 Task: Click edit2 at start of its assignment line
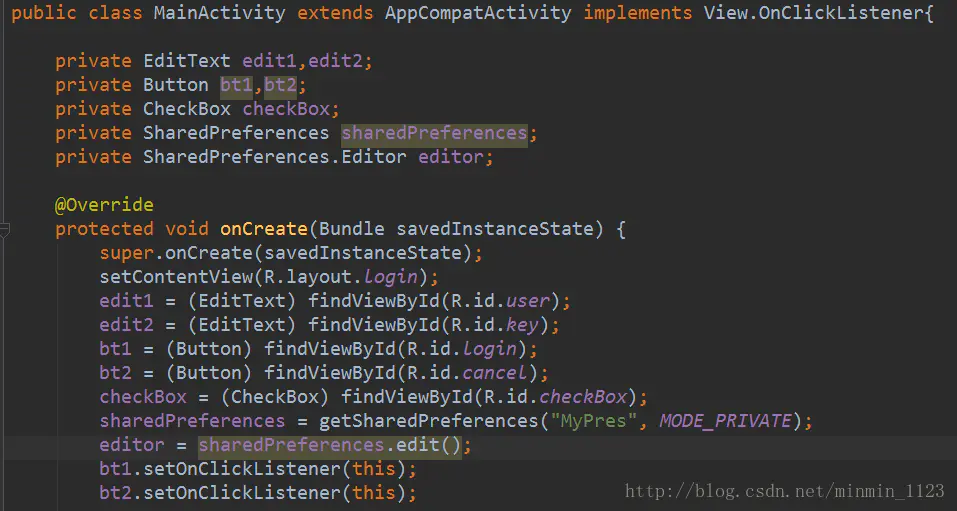126,325
